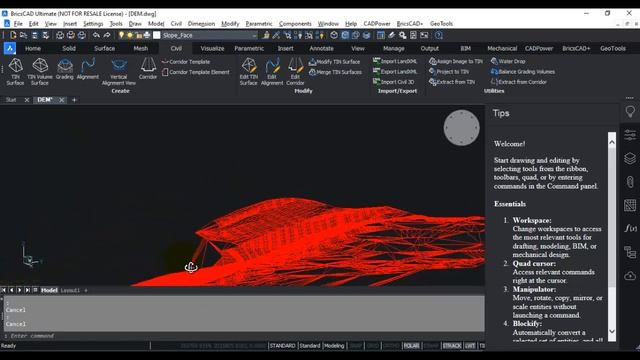Viewport: 640px width, 360px height.
Task: Click Import Civil 3D
Action: [393, 82]
